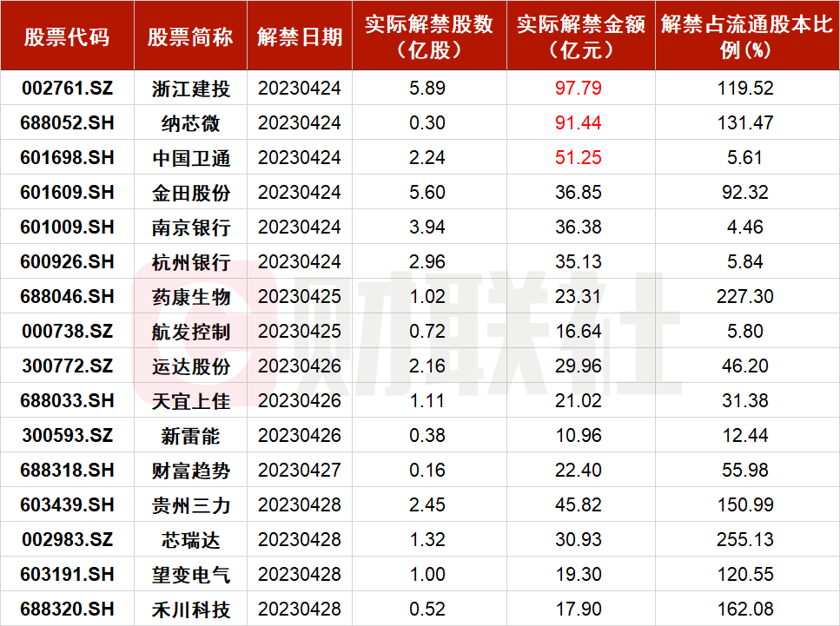
Task: Click stock code 688320.SH in last row
Action: [67, 610]
